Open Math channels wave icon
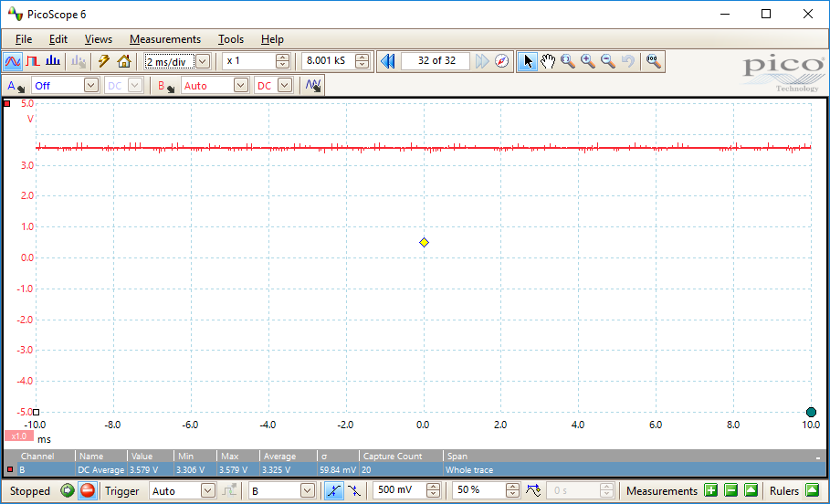Image resolution: width=830 pixels, height=504 pixels. pos(313,85)
